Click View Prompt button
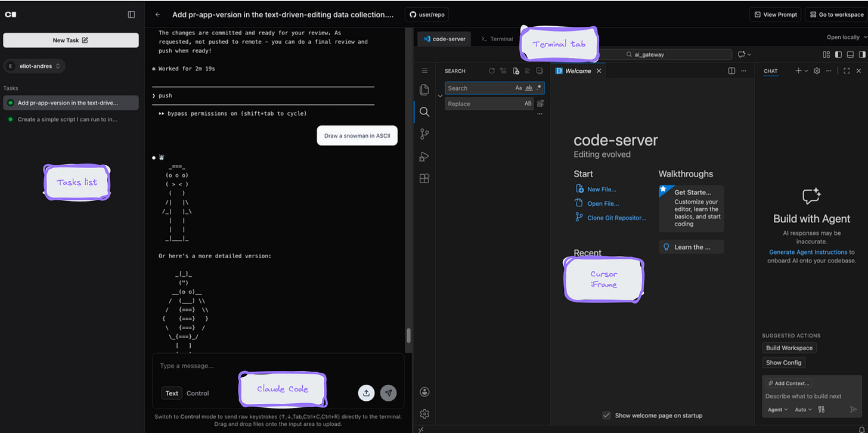This screenshot has height=433, width=868. [775, 14]
